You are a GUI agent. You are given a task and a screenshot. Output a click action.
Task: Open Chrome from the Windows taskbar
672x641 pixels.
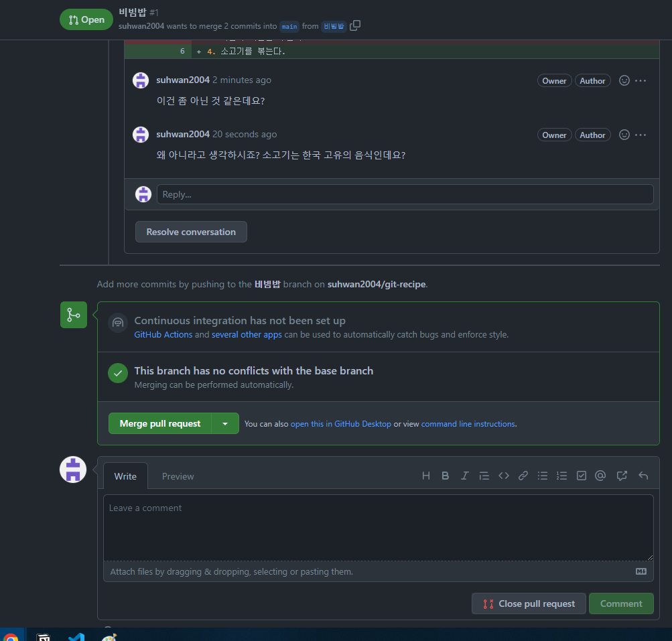click(x=11, y=637)
